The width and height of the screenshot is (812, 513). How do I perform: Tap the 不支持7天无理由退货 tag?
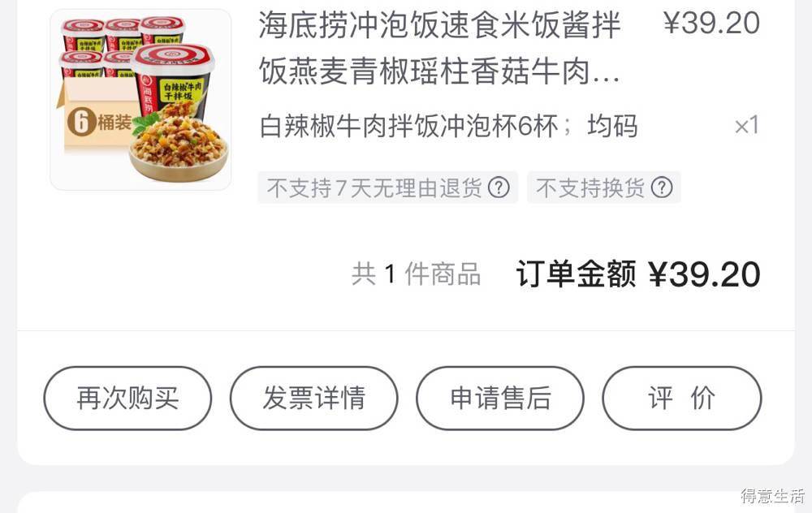[388, 188]
